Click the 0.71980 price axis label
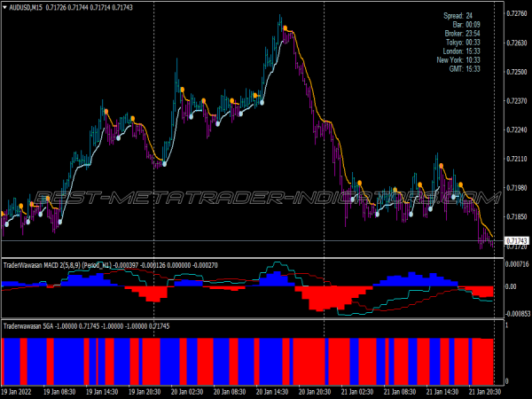 click(x=517, y=188)
